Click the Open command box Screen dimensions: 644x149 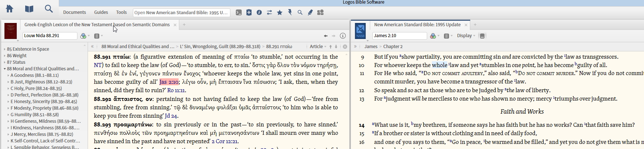pos(181,12)
